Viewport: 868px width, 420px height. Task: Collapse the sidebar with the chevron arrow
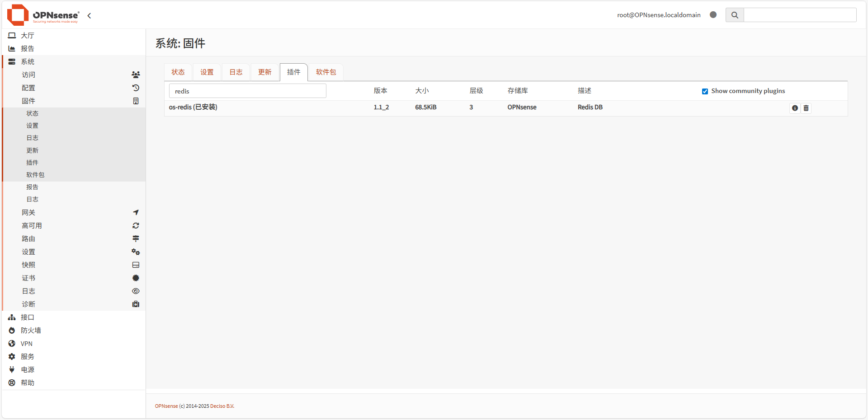(x=89, y=16)
